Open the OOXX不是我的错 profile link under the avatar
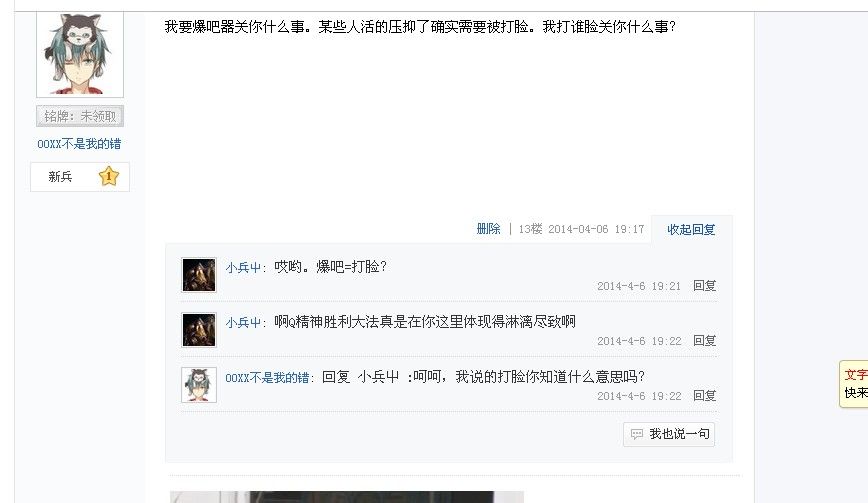Image resolution: width=868 pixels, height=503 pixels. click(79, 144)
